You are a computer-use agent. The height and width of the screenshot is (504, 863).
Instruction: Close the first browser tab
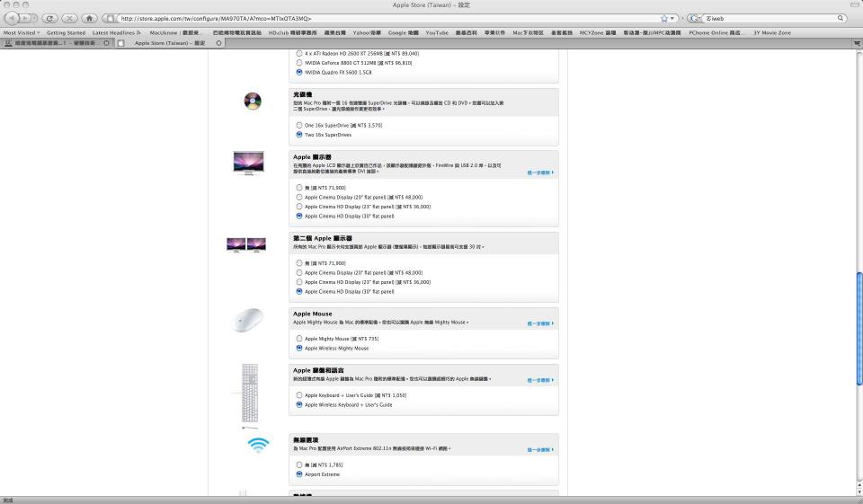tap(106, 43)
